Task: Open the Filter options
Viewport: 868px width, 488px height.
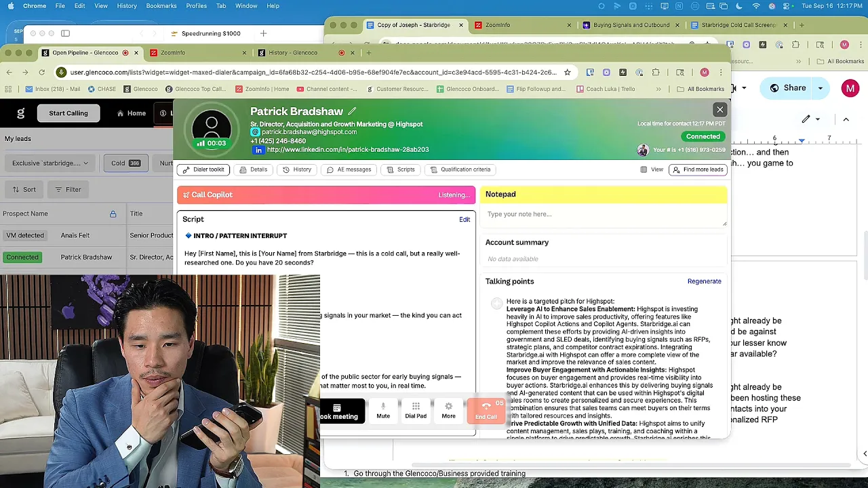Action: click(x=68, y=190)
